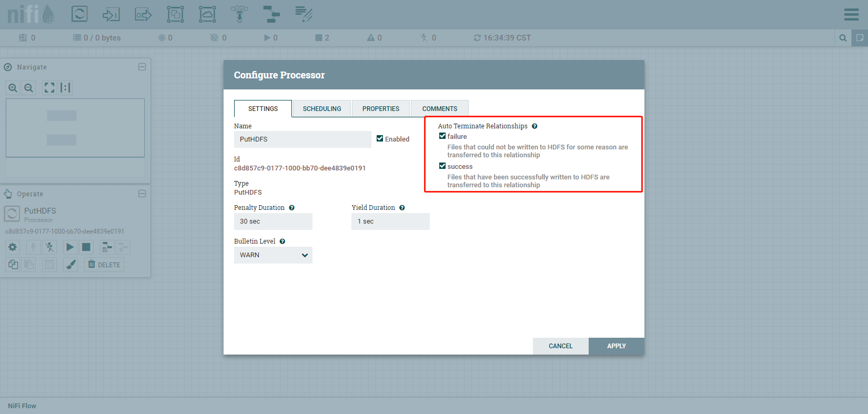Image resolution: width=868 pixels, height=414 pixels.
Task: Collapse the Operate panel
Action: click(x=142, y=194)
